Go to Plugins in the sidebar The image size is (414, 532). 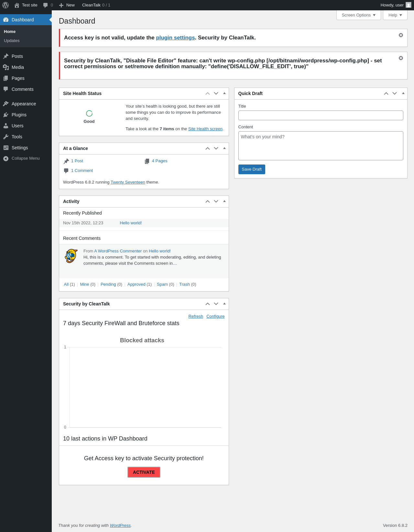pyautogui.click(x=26, y=115)
